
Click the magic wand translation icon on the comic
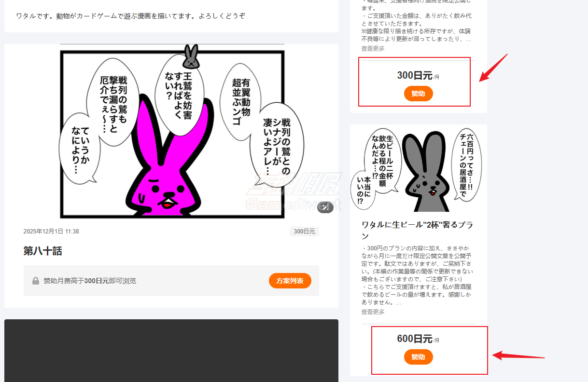325,207
